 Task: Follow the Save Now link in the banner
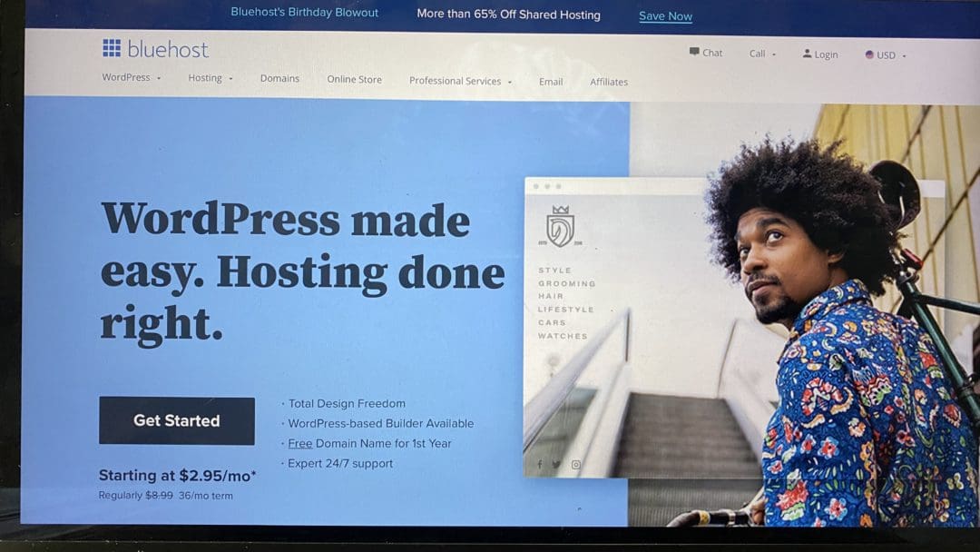pos(664,15)
